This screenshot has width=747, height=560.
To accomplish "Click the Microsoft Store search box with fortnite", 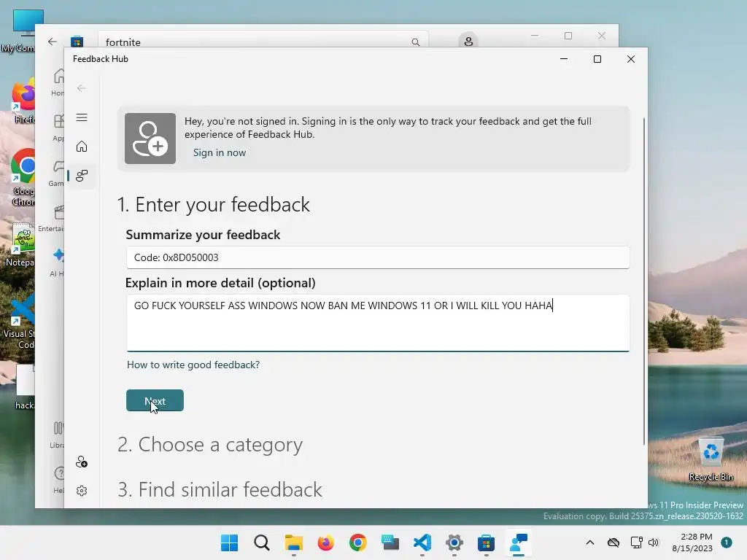I will pyautogui.click(x=263, y=41).
